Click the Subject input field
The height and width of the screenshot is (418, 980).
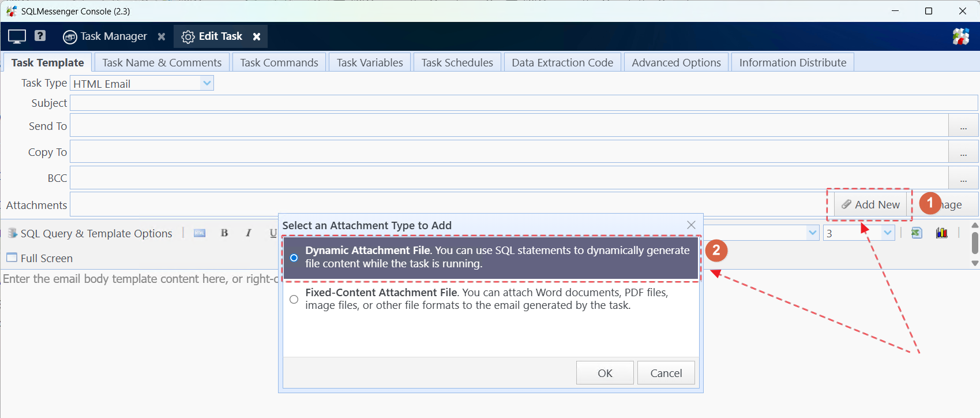[x=524, y=103]
